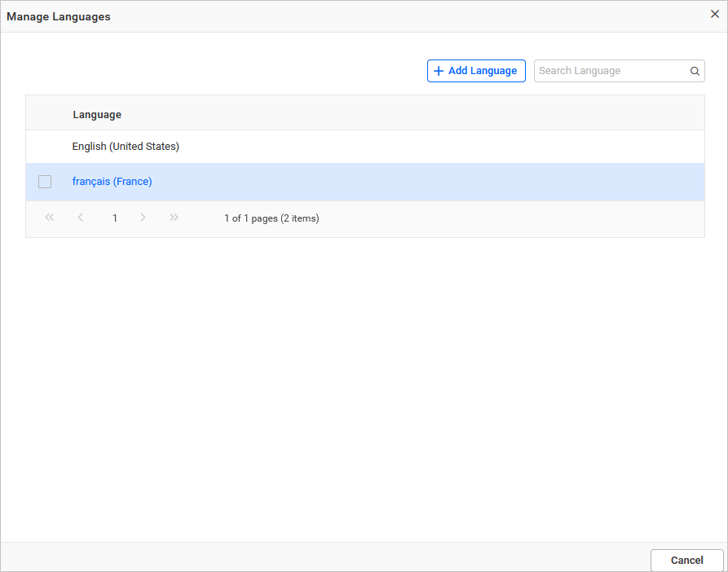This screenshot has width=728, height=572.
Task: Click the Add Language button
Action: 476,71
